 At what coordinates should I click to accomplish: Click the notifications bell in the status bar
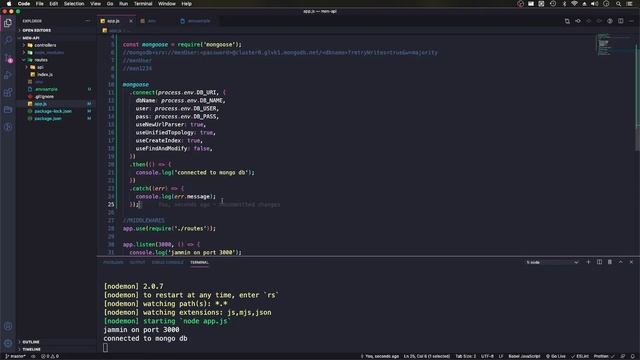click(x=632, y=356)
